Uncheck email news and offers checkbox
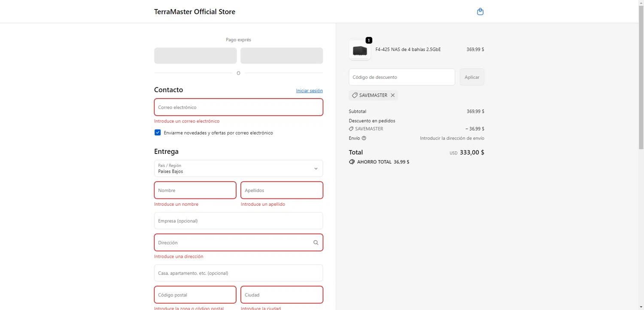 coord(158,132)
